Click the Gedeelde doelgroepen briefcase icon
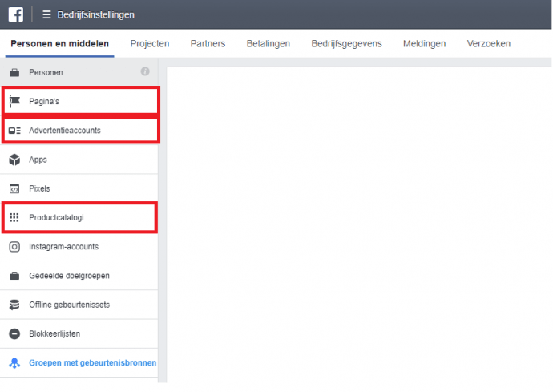The height and width of the screenshot is (392, 553). [14, 276]
